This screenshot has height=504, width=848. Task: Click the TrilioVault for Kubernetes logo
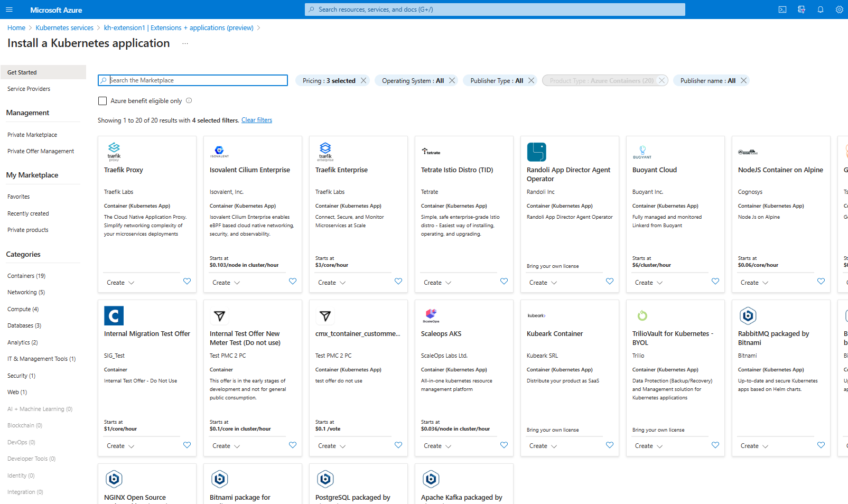click(642, 315)
